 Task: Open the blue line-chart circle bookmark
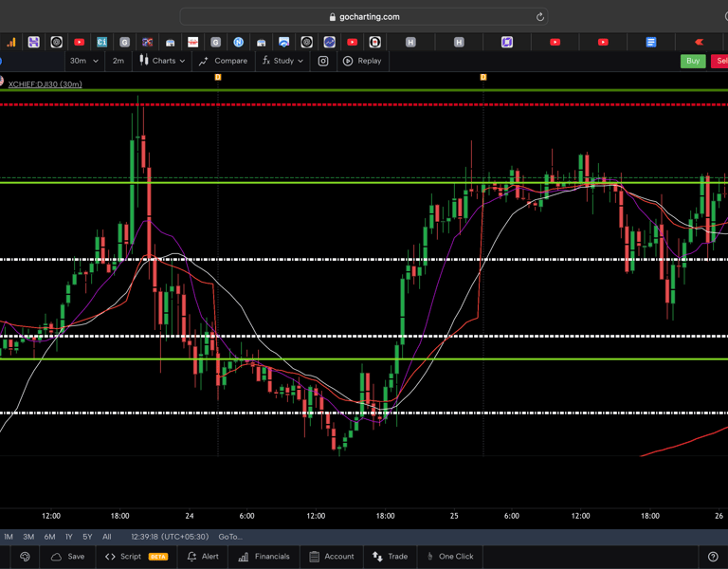[x=329, y=43]
